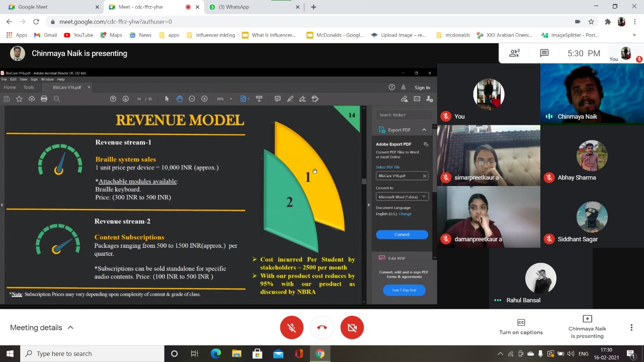Click the Windows taskbar search box
644x362 pixels.
pos(93,353)
